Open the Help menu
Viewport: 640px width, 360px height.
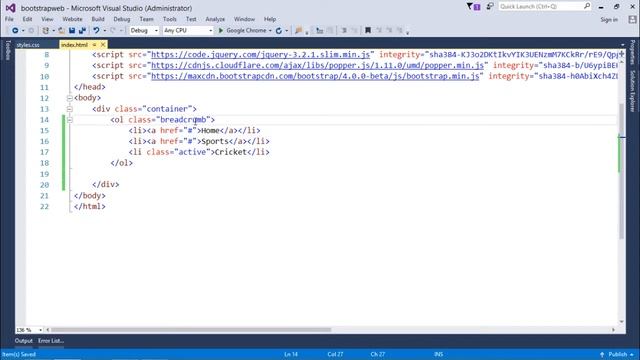[270, 19]
